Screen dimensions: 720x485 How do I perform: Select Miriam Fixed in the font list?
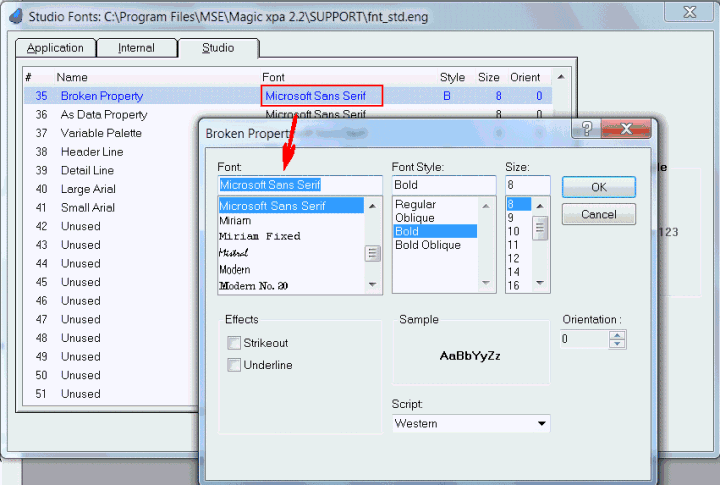pos(259,236)
